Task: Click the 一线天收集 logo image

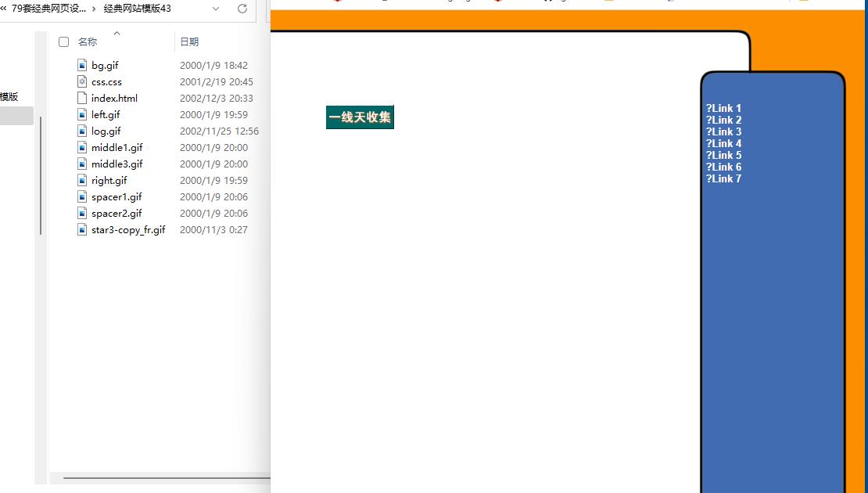Action: pyautogui.click(x=360, y=117)
